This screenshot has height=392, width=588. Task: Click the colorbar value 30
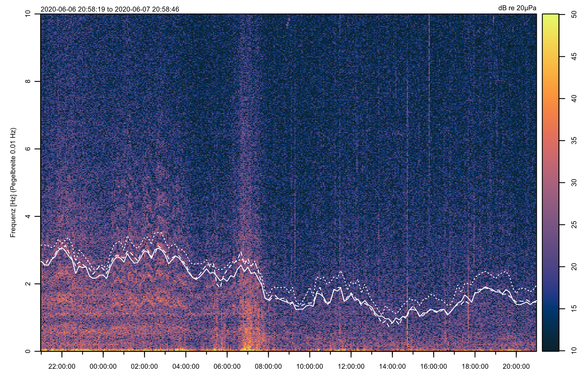(x=574, y=183)
